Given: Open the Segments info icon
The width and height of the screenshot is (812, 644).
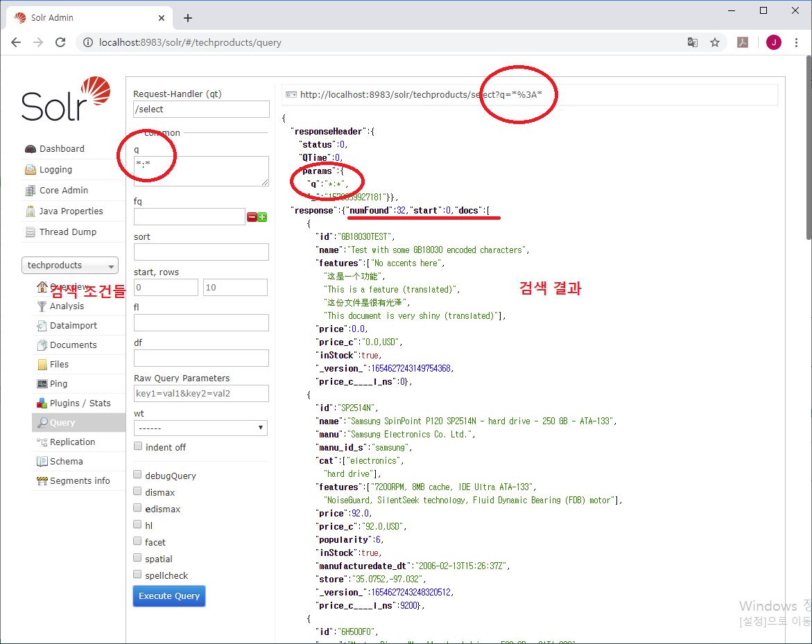Looking at the screenshot, I should click(x=42, y=481).
